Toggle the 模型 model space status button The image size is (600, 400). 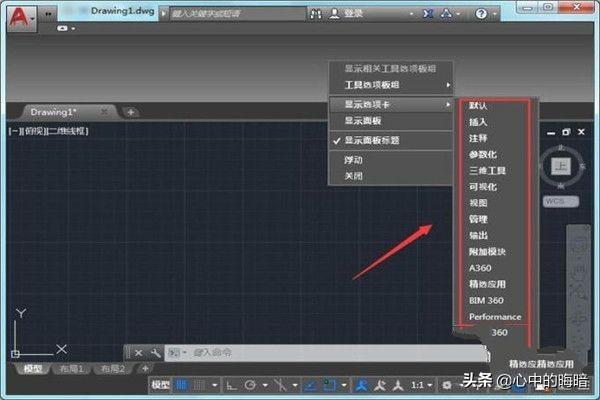(159, 385)
